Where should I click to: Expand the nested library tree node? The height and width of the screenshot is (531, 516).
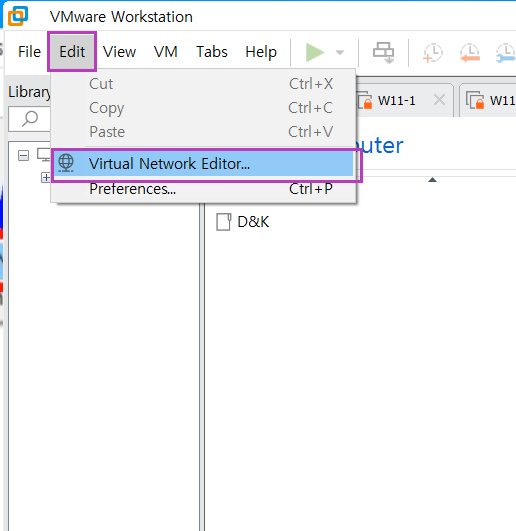click(x=46, y=177)
